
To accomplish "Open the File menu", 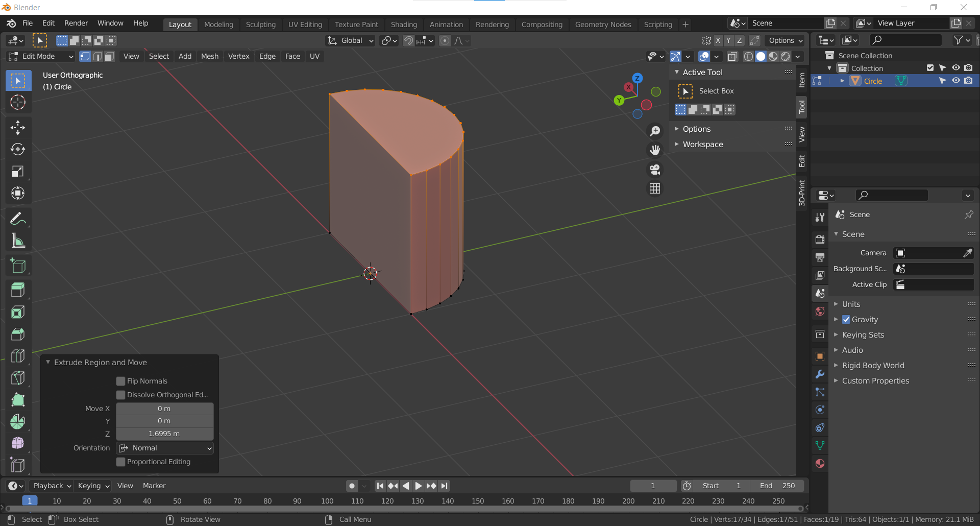I will 28,23.
